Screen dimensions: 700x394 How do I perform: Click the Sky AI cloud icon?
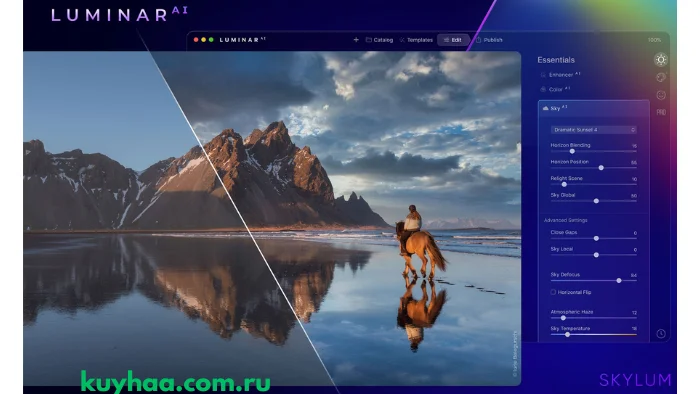[x=546, y=108]
